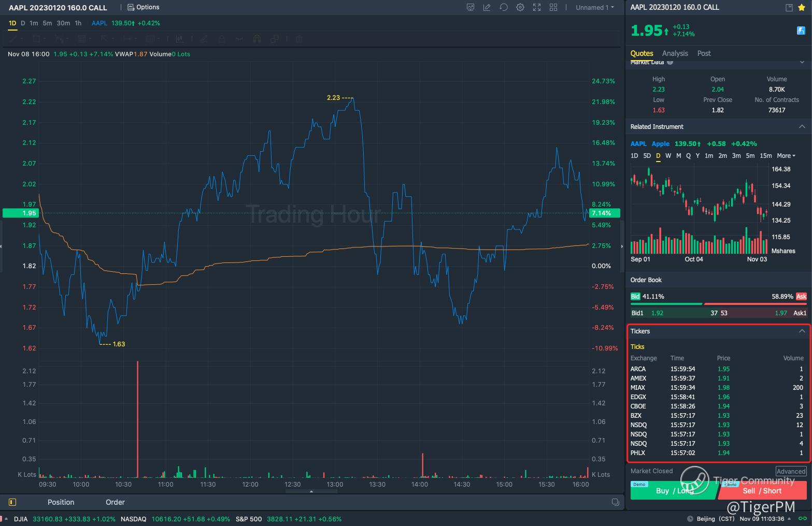Enter fullscreen chart mode

(537, 7)
